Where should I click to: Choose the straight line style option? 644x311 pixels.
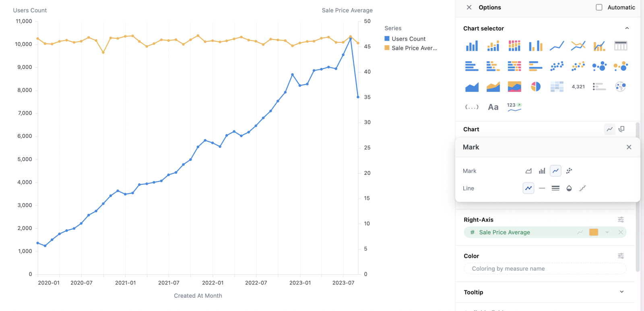[x=542, y=188]
